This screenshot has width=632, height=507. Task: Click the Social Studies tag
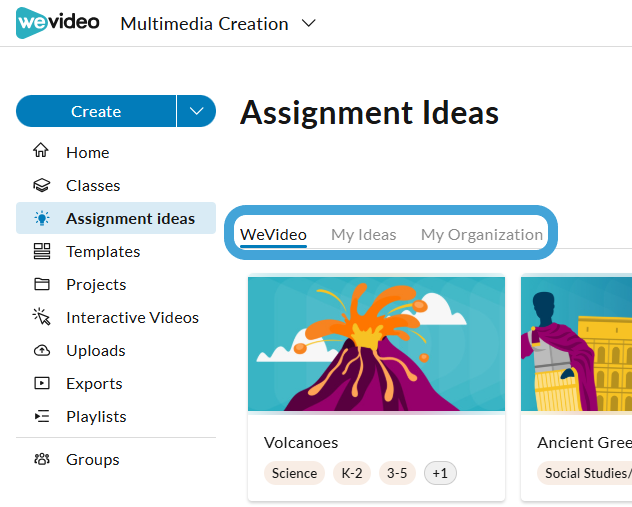coord(585,473)
